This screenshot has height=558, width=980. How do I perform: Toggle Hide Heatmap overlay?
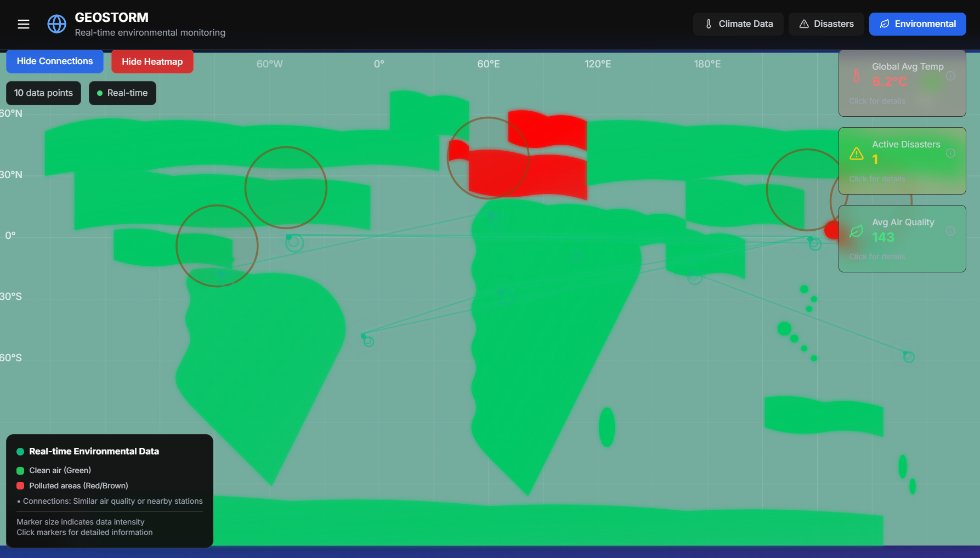(x=152, y=61)
